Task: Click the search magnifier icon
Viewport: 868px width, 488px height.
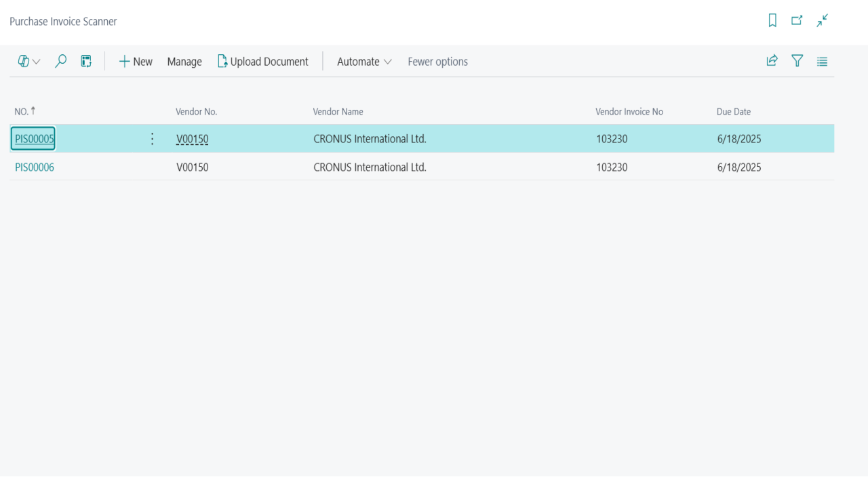Action: 60,62
